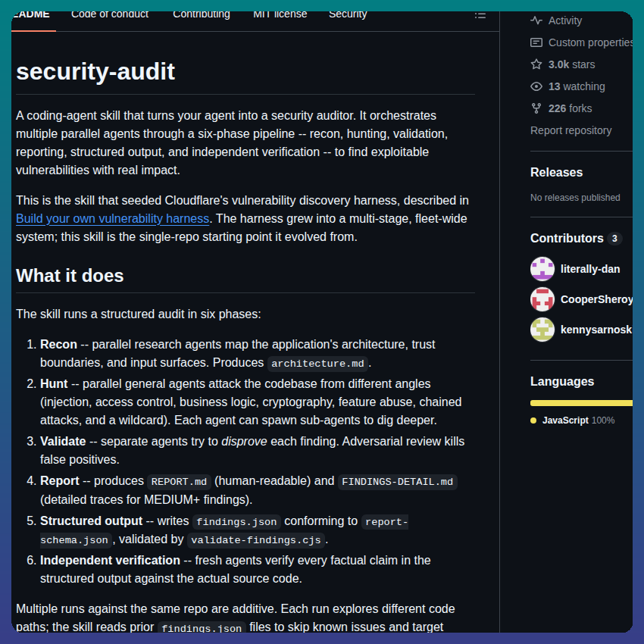The width and height of the screenshot is (644, 644).
Task: Click the architecture.md code text
Action: [x=317, y=364]
